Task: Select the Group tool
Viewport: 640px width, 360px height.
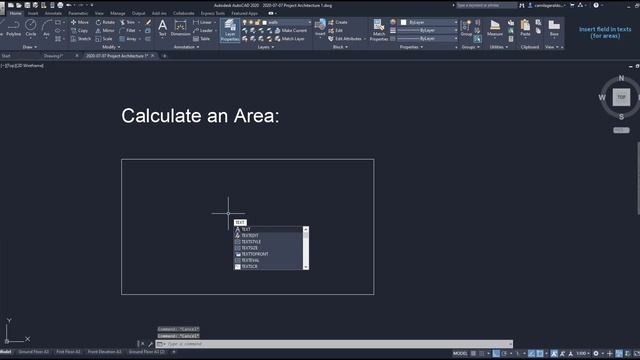Action: pyautogui.click(x=466, y=28)
